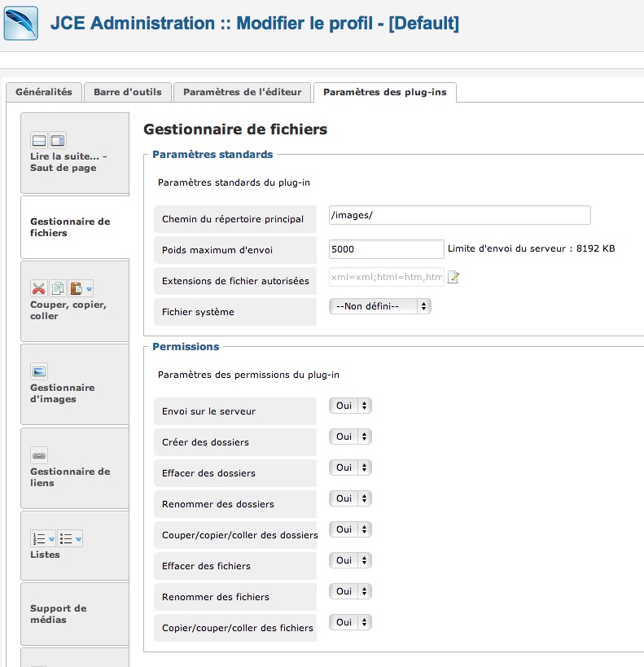Click the Copy icon in sidebar
This screenshot has height=667, width=644.
[58, 289]
